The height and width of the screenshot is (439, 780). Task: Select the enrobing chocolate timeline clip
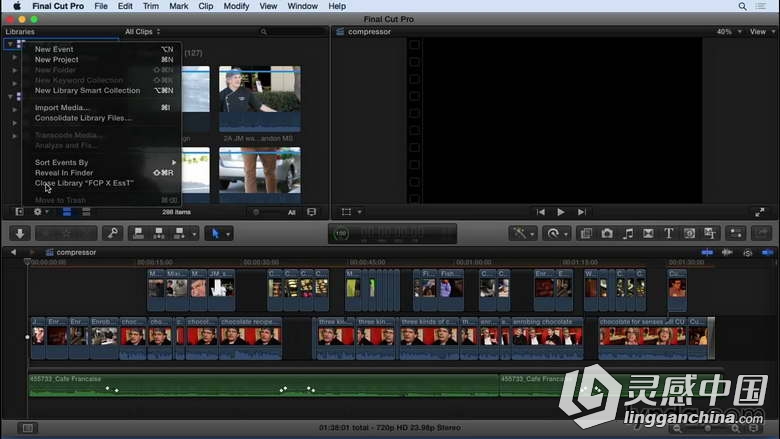pyautogui.click(x=547, y=338)
